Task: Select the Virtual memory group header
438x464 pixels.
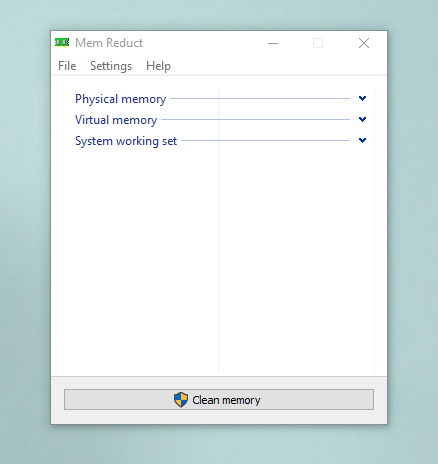Action: click(x=116, y=120)
